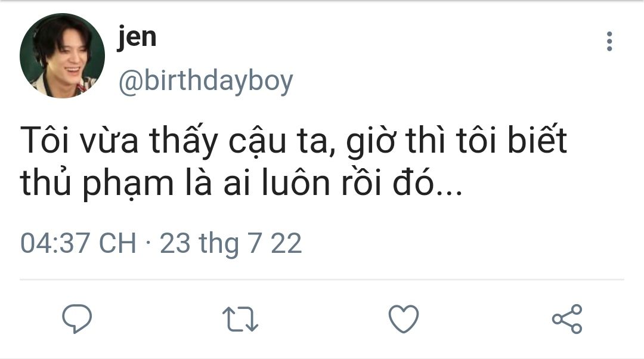Click the ellipsis ending 'rồi đó...'
644x359 pixels.
pos(448,192)
